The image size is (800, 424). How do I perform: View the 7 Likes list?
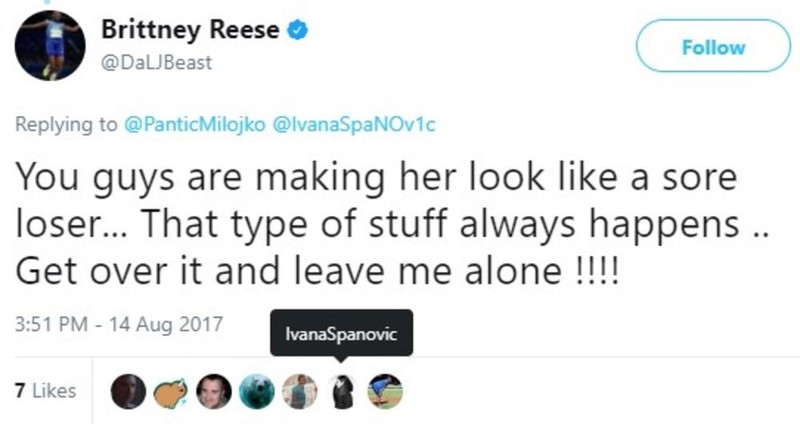[47, 391]
